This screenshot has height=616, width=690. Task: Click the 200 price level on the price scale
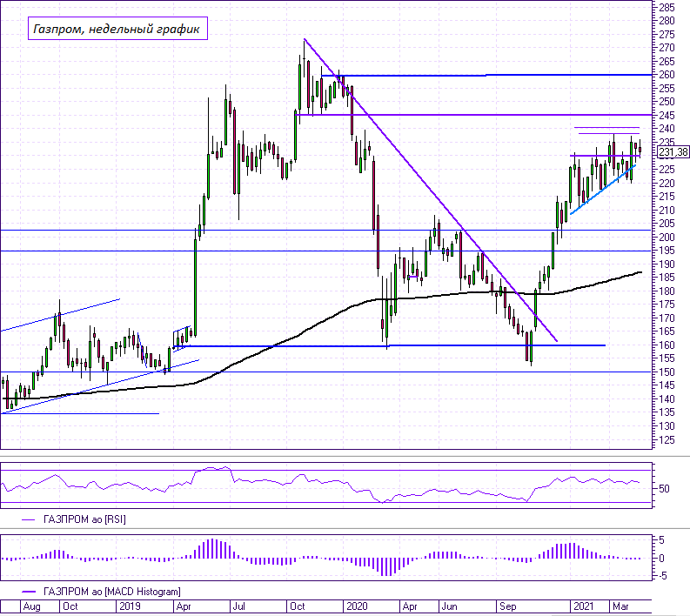(x=667, y=238)
